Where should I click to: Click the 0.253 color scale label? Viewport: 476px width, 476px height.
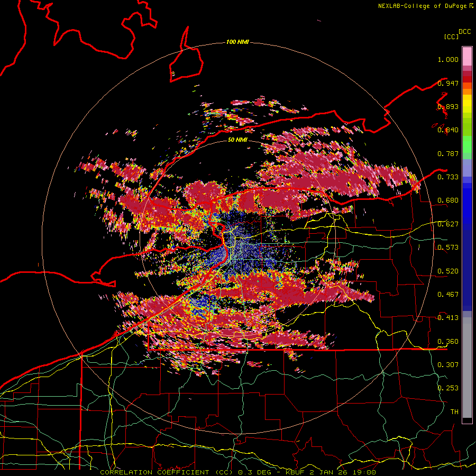[448, 388]
